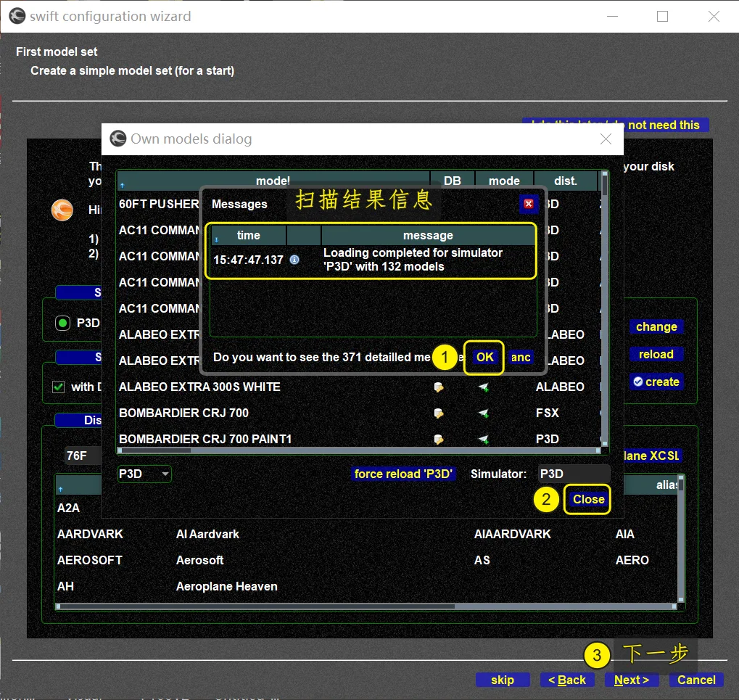Click the skip button
The image size is (739, 700).
coord(503,680)
